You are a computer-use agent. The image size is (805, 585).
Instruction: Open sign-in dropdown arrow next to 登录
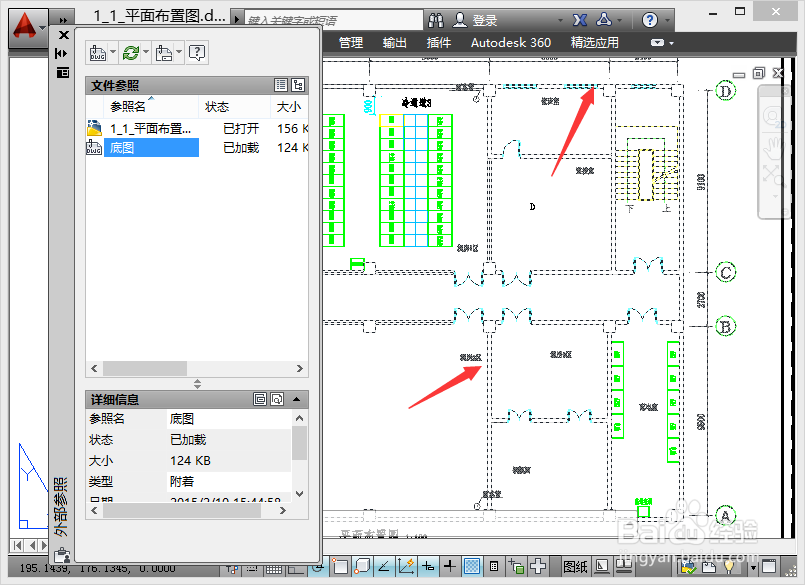coord(561,21)
